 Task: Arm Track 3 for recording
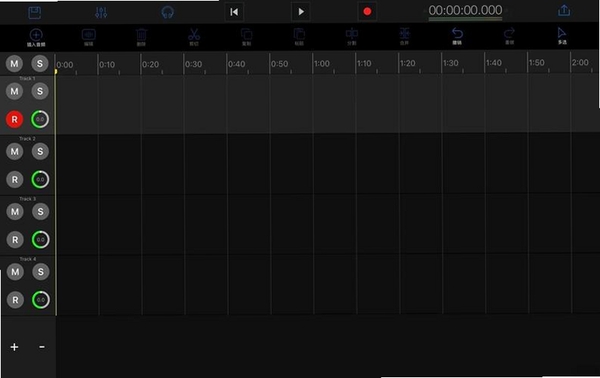(x=15, y=240)
